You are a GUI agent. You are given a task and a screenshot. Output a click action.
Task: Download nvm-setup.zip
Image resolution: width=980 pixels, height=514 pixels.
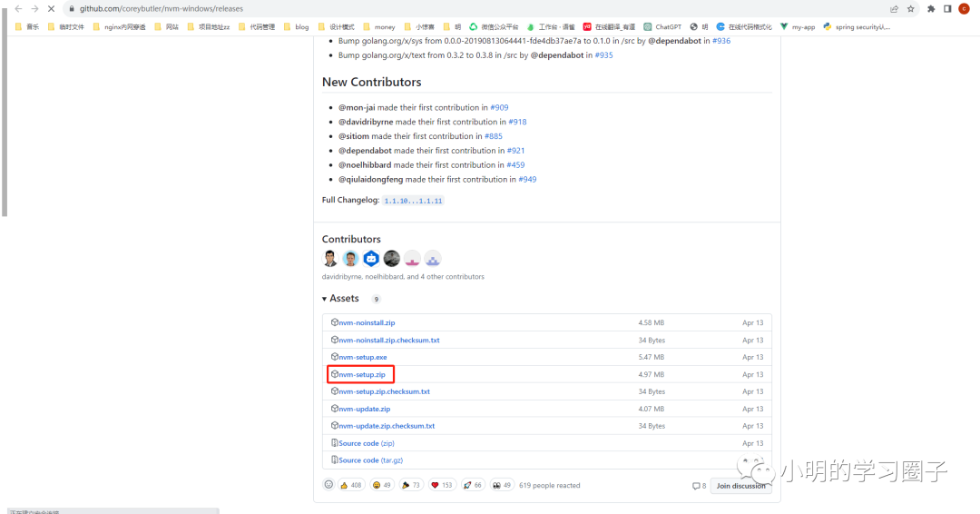[x=362, y=374]
